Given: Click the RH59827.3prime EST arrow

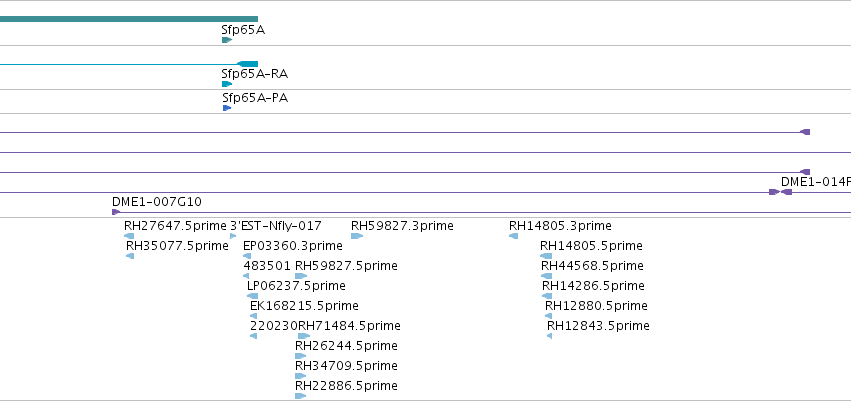Looking at the screenshot, I should [357, 236].
